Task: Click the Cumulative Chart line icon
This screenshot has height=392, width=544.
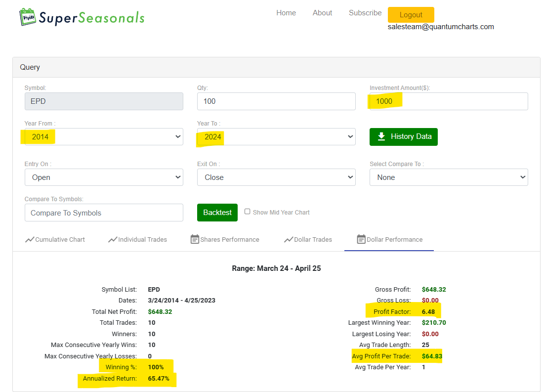Action: (30, 240)
